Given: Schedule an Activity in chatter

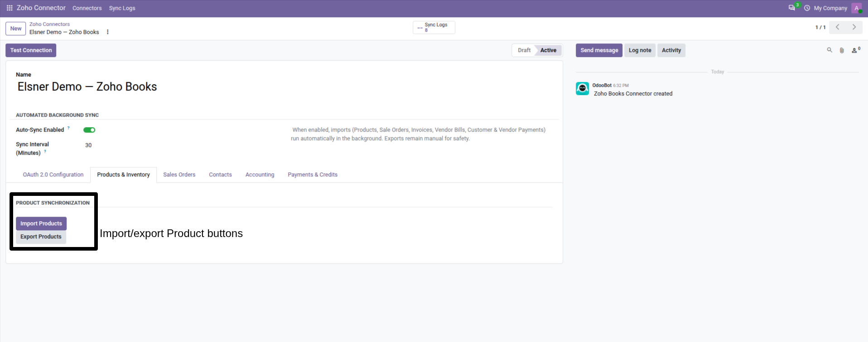Looking at the screenshot, I should coord(671,50).
